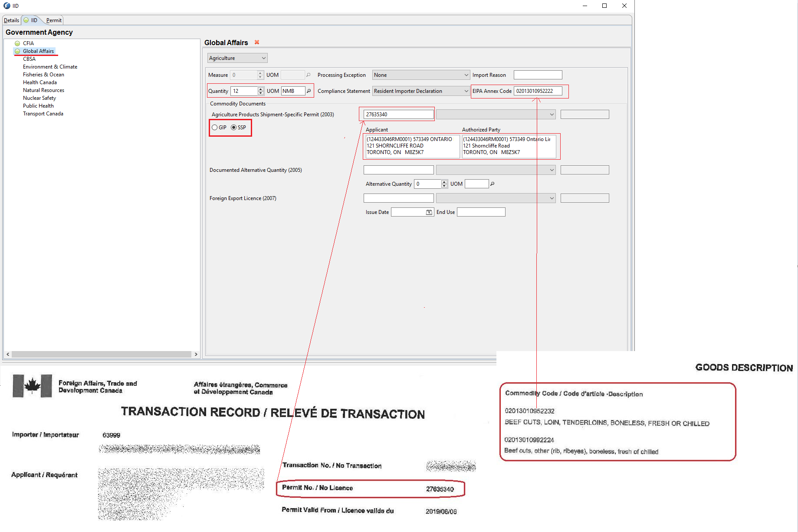Switch to the Permit tab
798x532 pixels.
click(x=54, y=20)
